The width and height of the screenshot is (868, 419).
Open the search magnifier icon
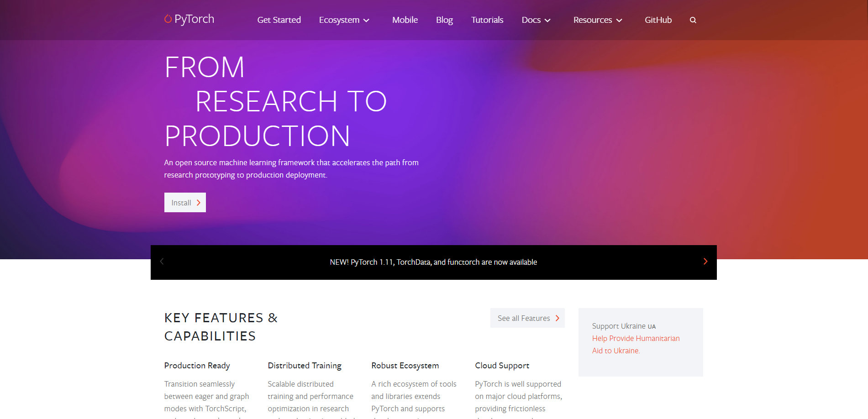pyautogui.click(x=693, y=20)
